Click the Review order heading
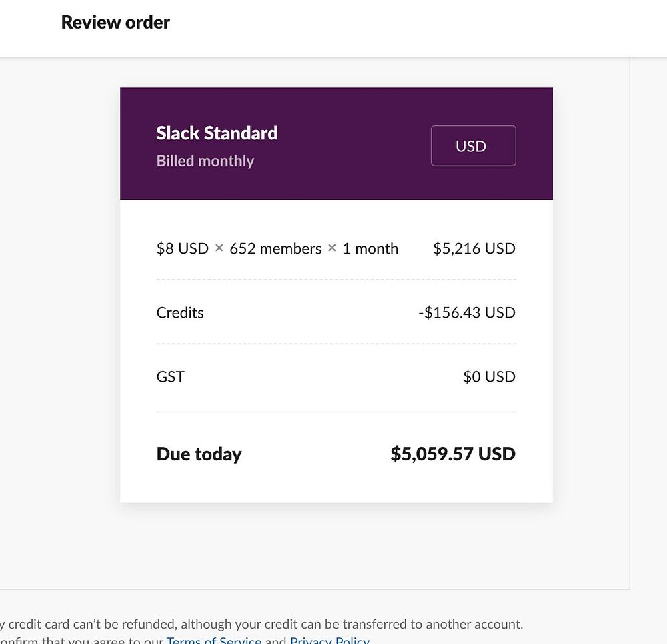 click(x=115, y=23)
